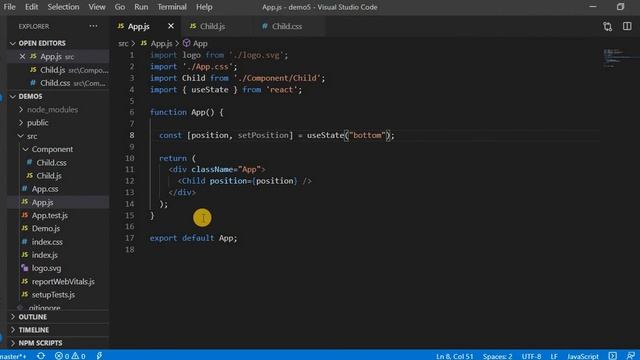Click 'export default App;' code line

193,238
